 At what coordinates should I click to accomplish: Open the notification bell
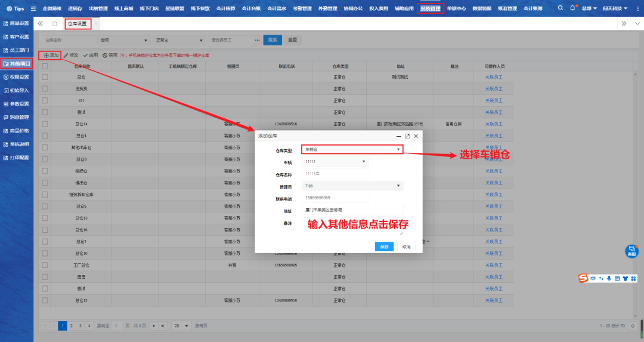coord(573,8)
